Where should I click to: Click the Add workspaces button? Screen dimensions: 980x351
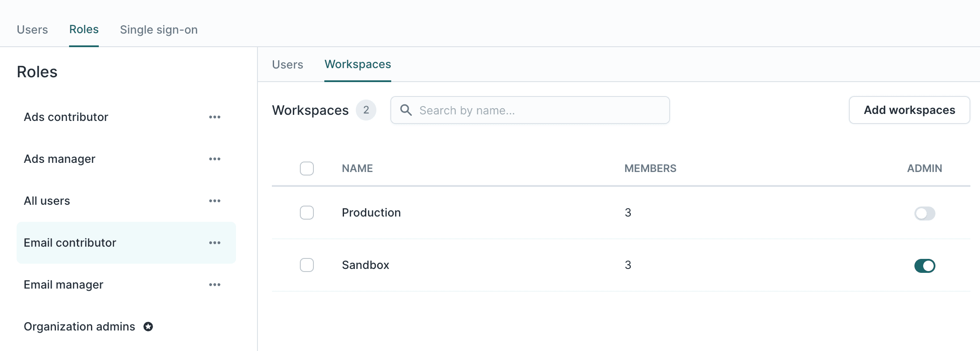(909, 110)
